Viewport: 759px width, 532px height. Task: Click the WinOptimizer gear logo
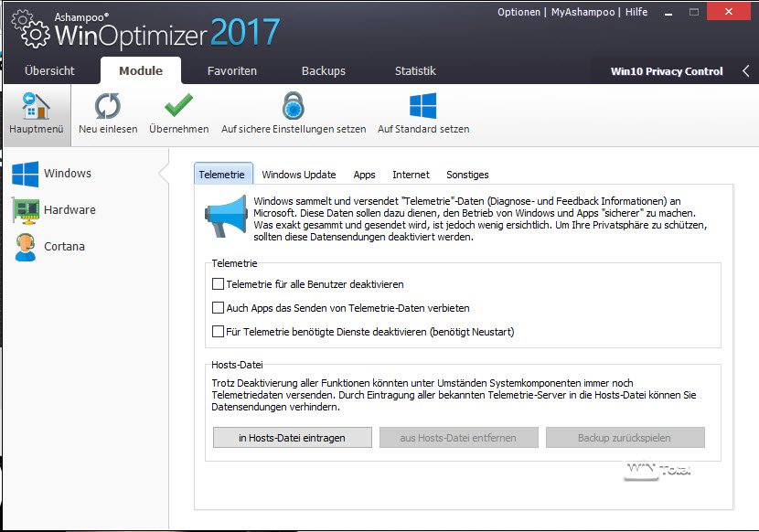pos(30,29)
